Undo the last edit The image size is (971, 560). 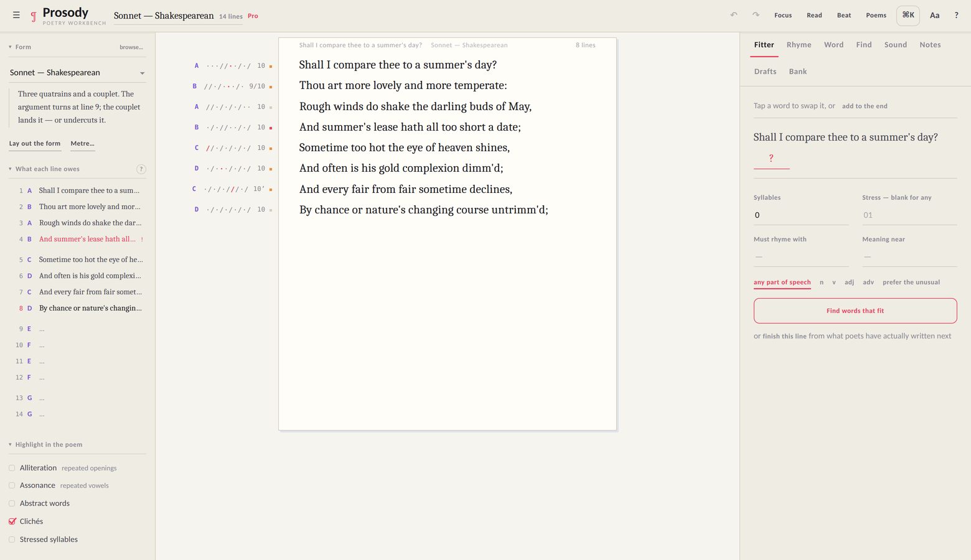tap(734, 15)
